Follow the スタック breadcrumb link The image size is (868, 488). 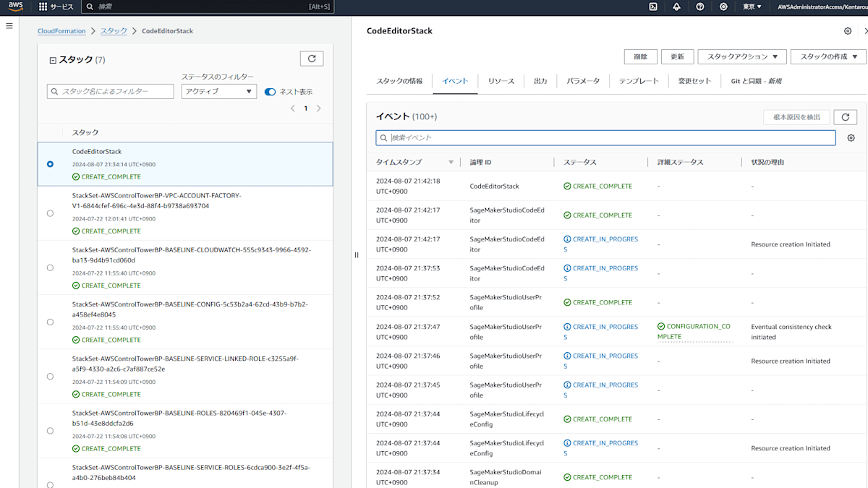coord(114,31)
